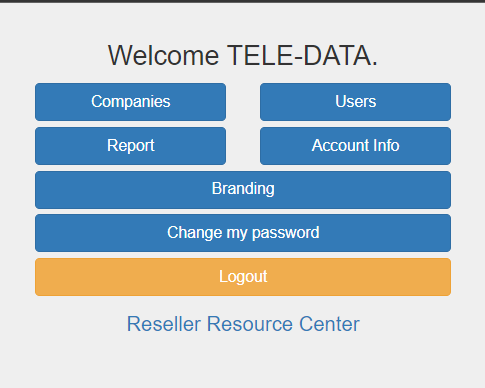Image resolution: width=485 pixels, height=388 pixels.
Task: View Account Info
Action: tap(355, 146)
